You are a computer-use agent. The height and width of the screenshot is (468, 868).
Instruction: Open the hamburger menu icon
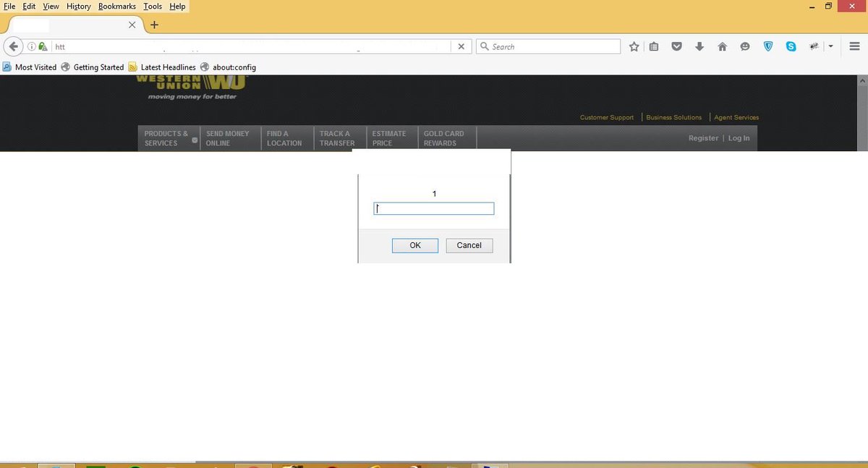pyautogui.click(x=854, y=46)
